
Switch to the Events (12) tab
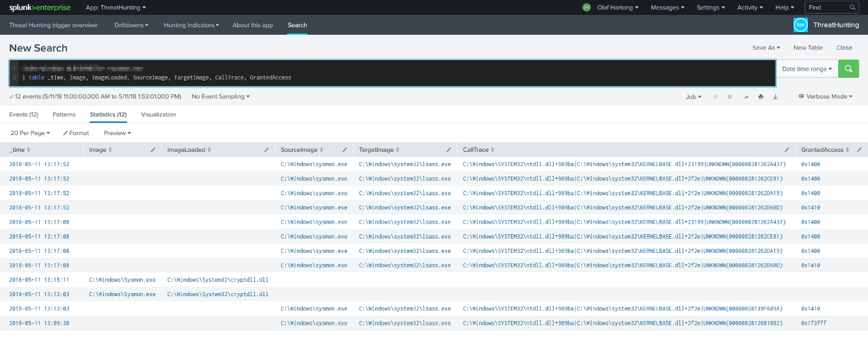24,115
